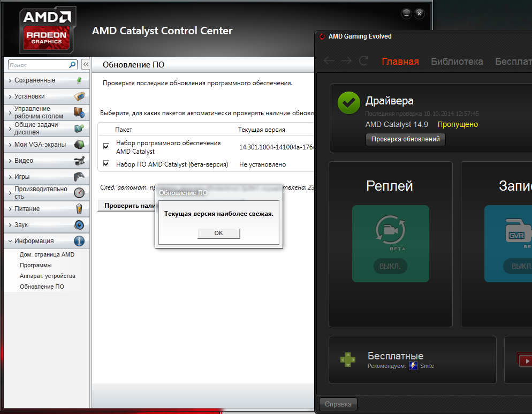The image size is (532, 414).
Task: Click the back arrow in AMD Gaming Evolved
Action: (x=329, y=61)
